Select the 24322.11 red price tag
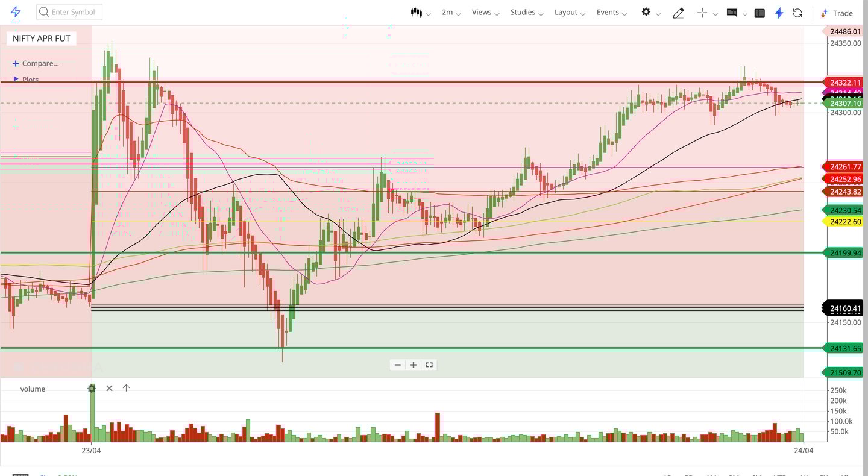 click(x=843, y=83)
